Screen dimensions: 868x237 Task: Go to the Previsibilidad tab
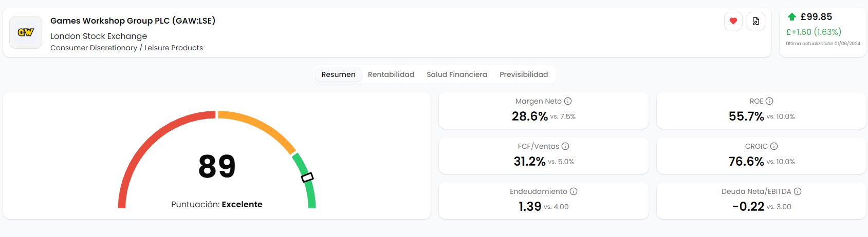point(524,74)
